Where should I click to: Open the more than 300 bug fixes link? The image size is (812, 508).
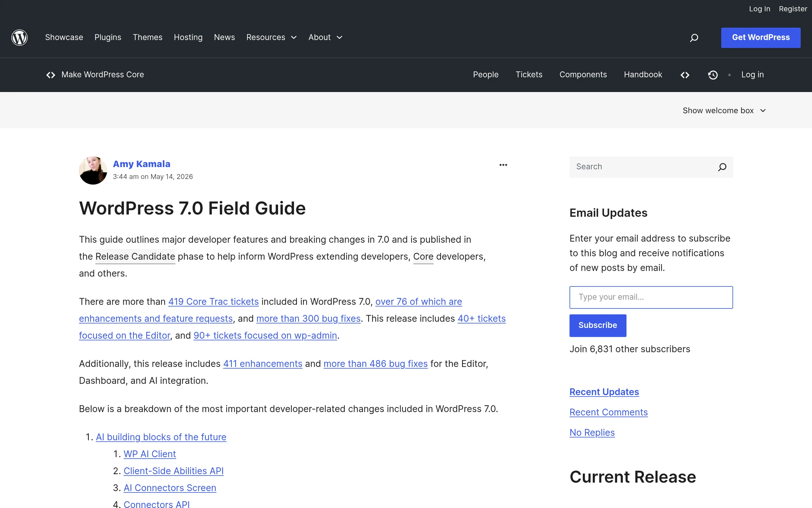point(308,318)
